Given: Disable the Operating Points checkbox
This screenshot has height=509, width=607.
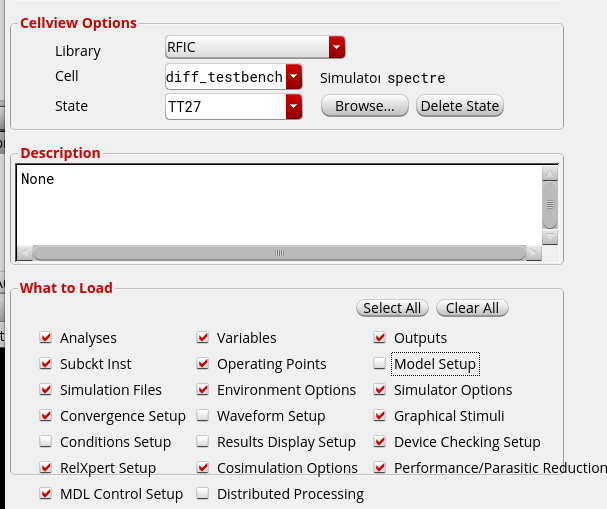Looking at the screenshot, I should (x=202, y=363).
